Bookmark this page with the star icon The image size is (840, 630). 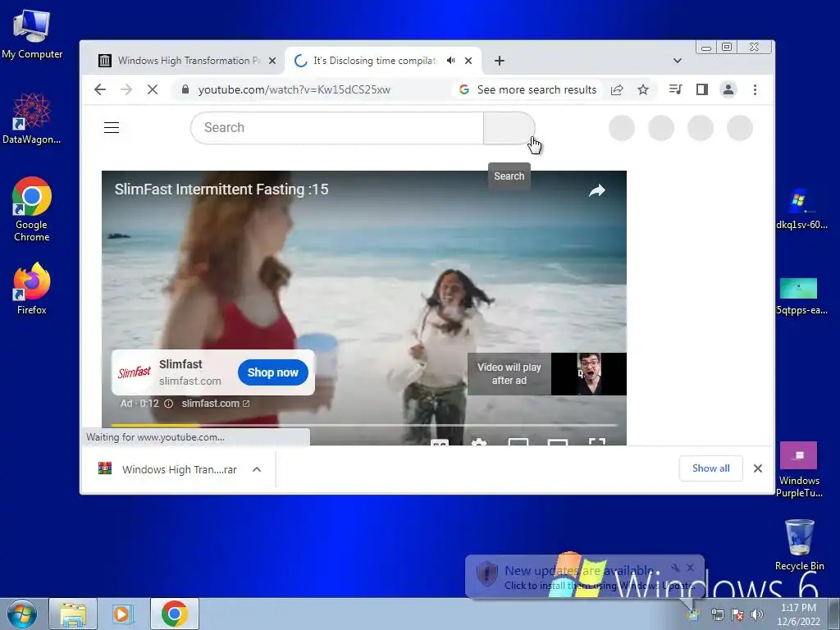(x=643, y=89)
